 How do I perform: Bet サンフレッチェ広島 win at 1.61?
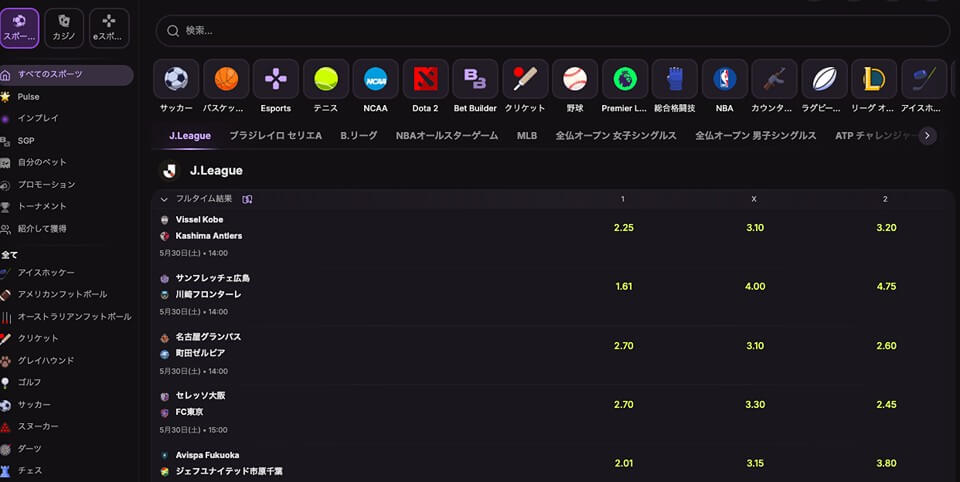click(623, 287)
